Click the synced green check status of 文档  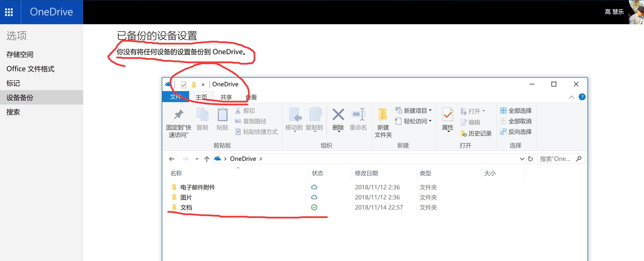coord(314,207)
